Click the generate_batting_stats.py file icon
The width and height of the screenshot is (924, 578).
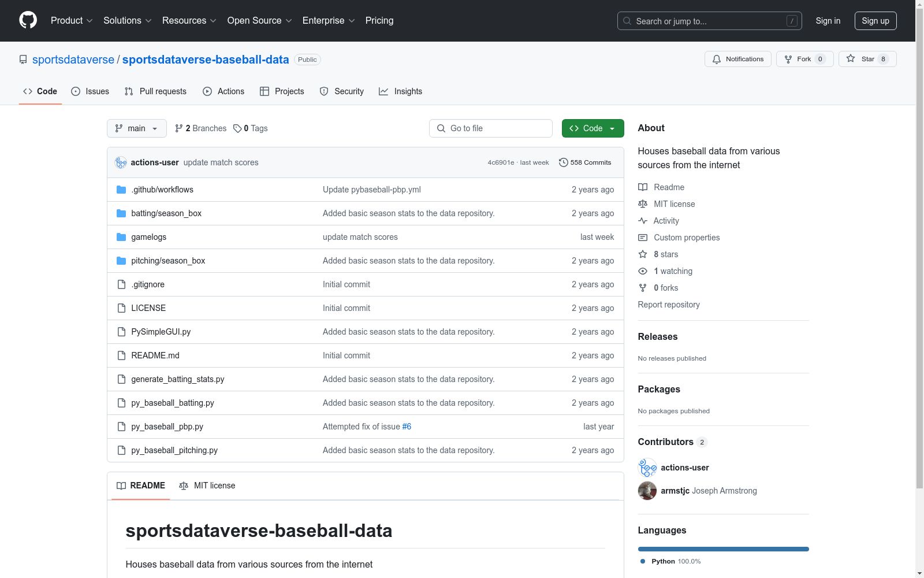(121, 379)
